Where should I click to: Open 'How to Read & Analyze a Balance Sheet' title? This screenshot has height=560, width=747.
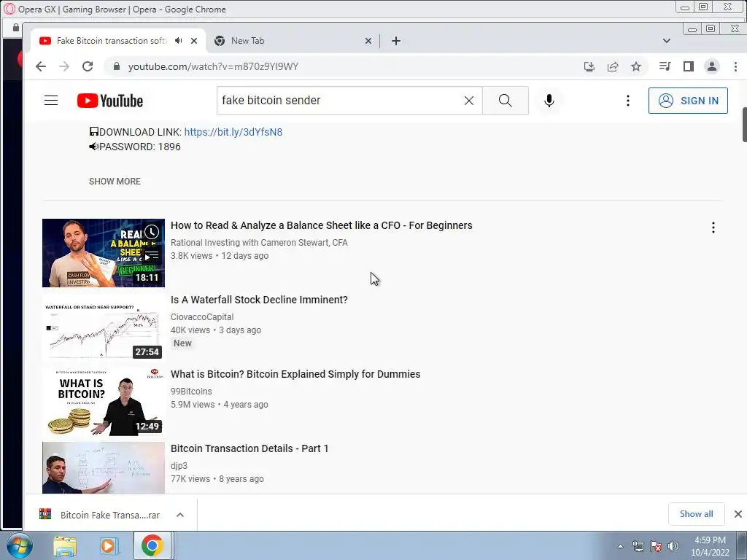322,226
